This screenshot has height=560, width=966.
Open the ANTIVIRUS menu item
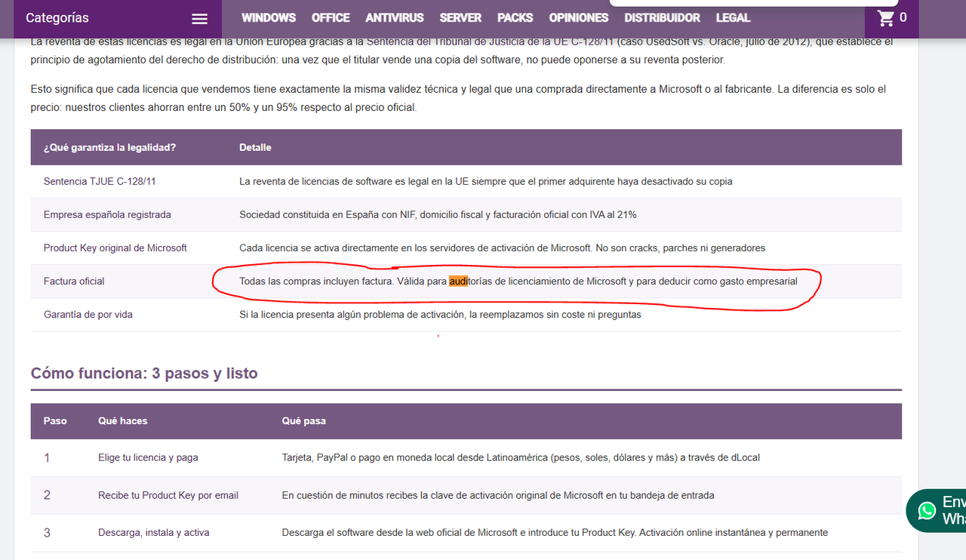pos(395,17)
